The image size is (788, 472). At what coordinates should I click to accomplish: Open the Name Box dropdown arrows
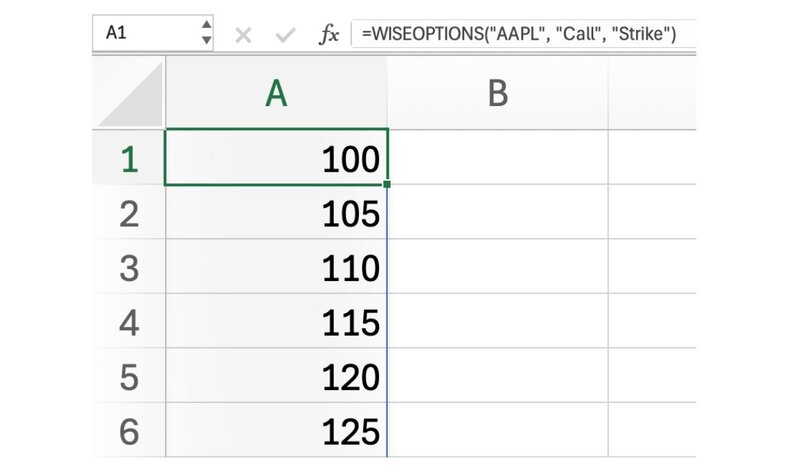206,33
